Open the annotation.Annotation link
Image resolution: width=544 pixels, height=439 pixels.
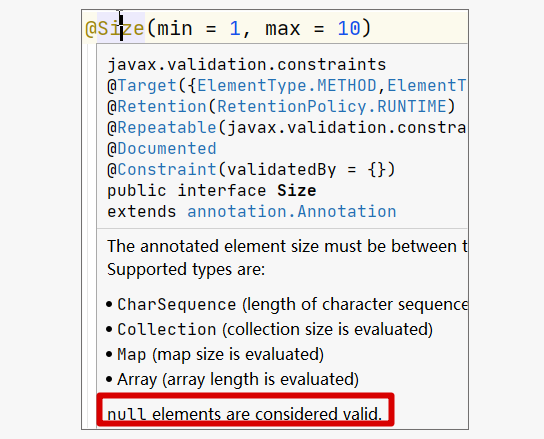292,212
